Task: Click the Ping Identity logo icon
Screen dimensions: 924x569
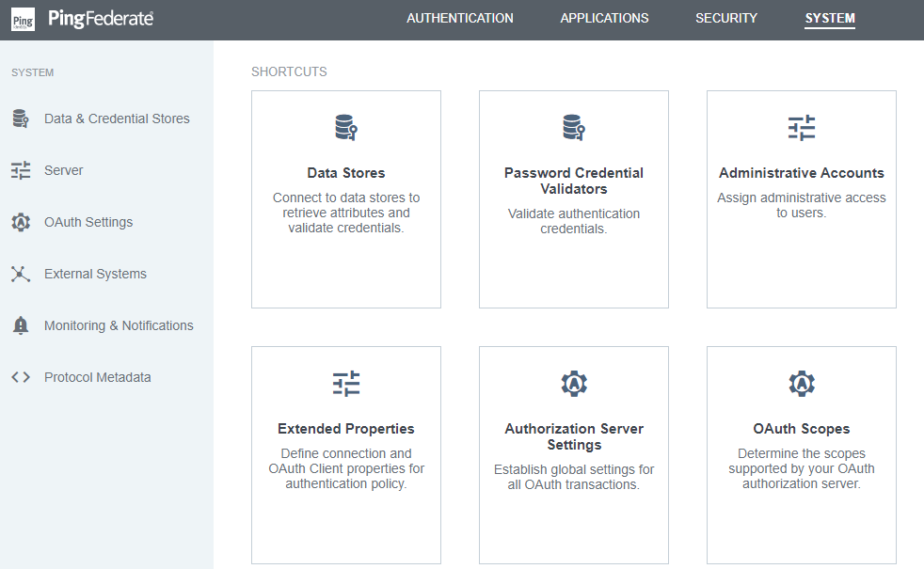Action: [x=23, y=20]
